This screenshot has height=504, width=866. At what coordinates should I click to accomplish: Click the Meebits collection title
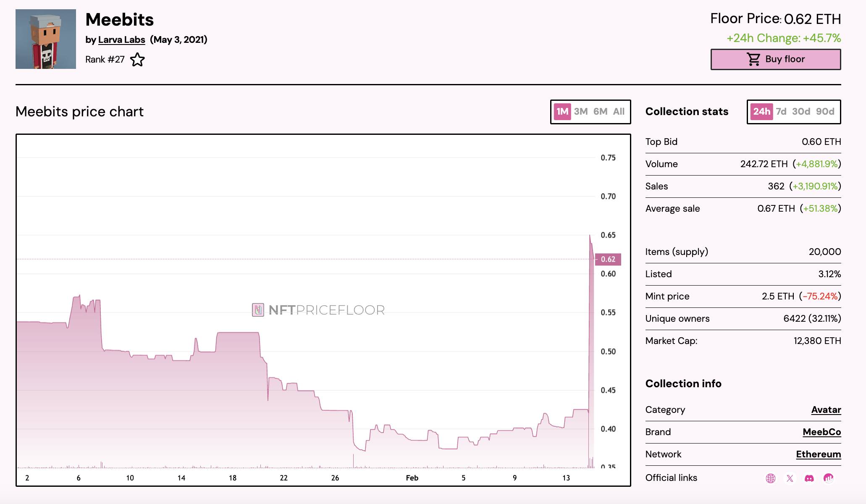coord(120,20)
